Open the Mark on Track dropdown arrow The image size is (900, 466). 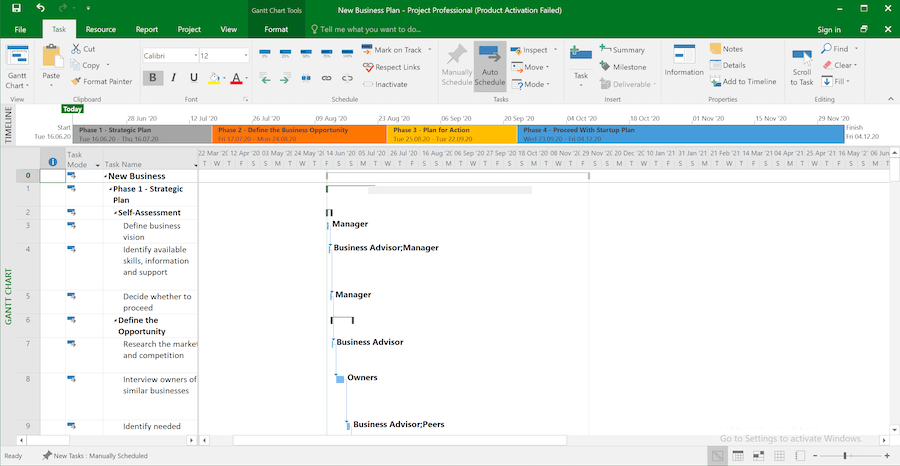[x=430, y=50]
